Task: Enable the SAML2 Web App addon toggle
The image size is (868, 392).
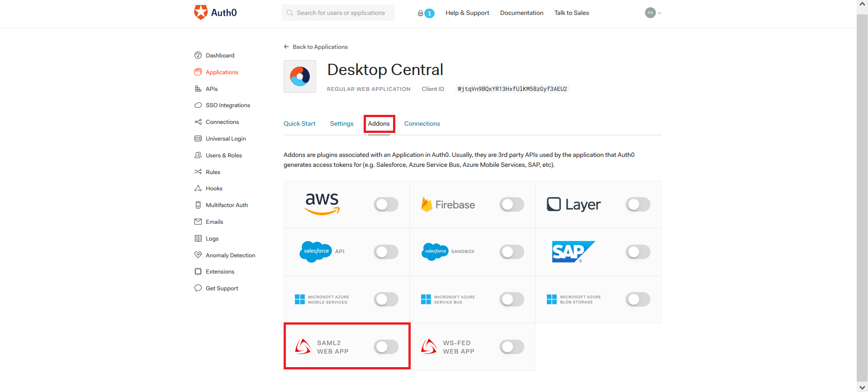Action: tap(386, 347)
